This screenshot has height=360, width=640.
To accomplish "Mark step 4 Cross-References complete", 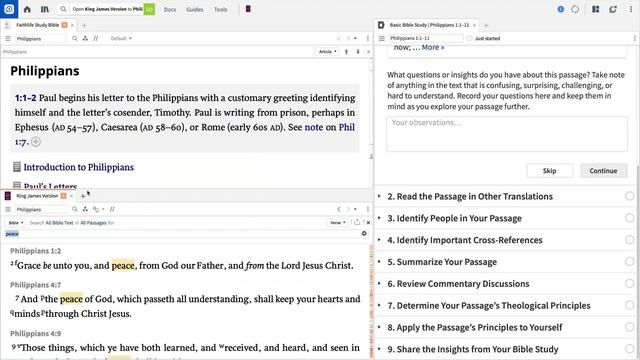I will click(629, 240).
